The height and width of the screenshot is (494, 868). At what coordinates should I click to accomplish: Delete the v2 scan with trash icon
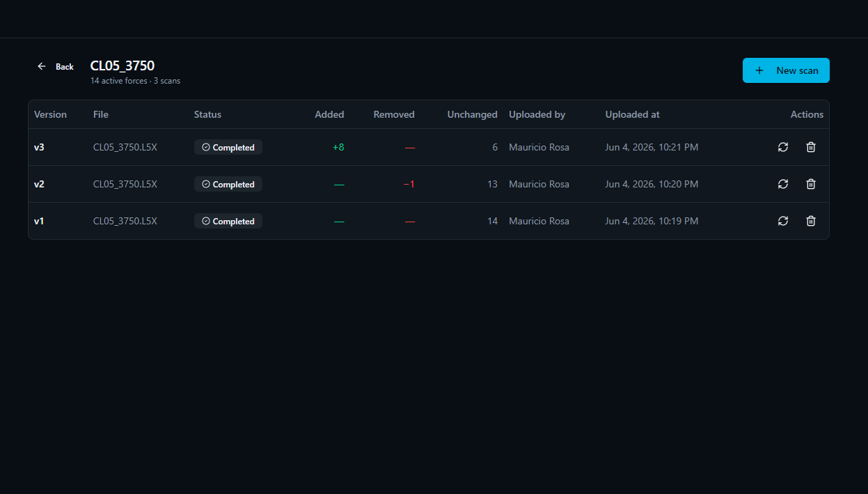(811, 184)
